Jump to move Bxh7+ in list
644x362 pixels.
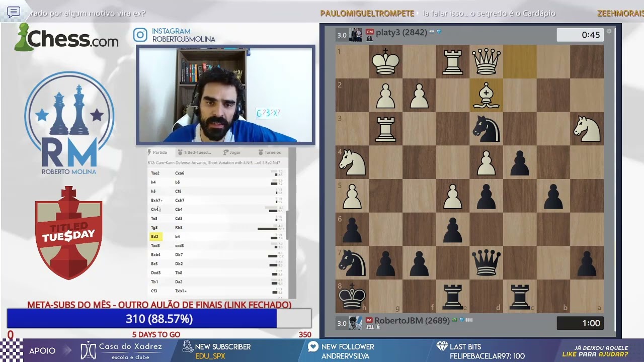pyautogui.click(x=156, y=200)
